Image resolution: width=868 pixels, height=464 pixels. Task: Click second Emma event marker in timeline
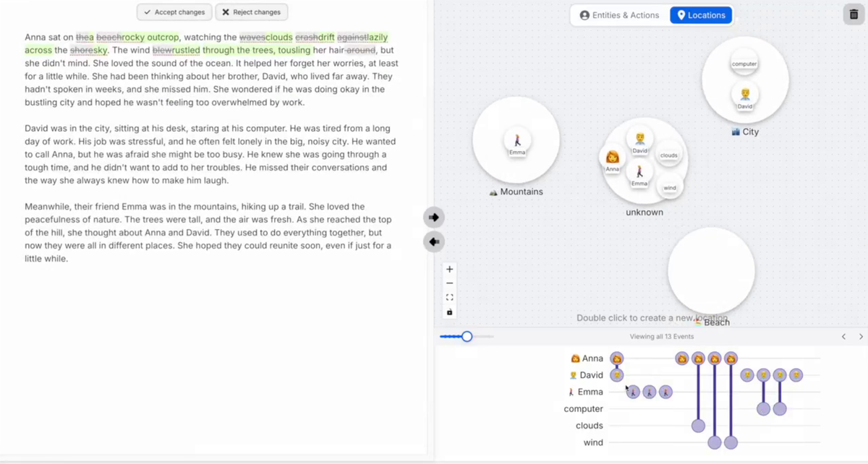[650, 392]
